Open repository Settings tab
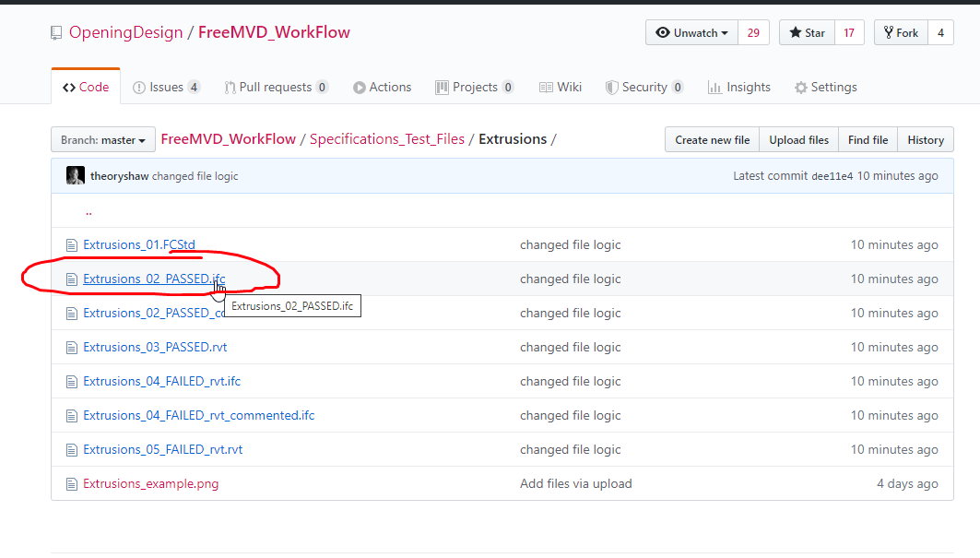Screen dimensions: 980x558 pos(826,87)
